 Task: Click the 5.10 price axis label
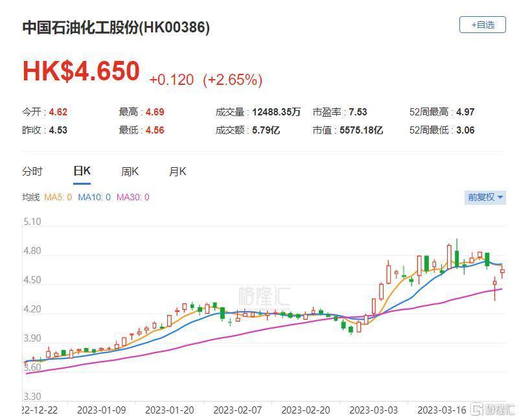point(32,222)
